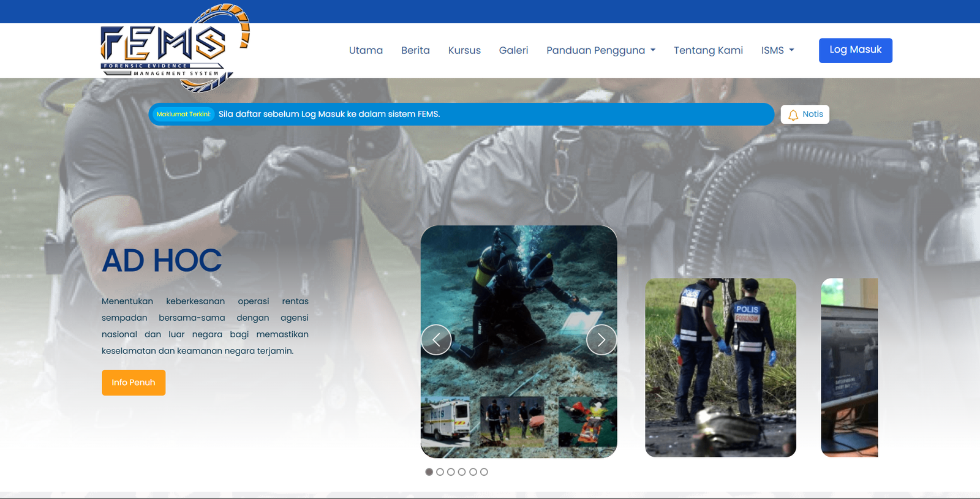Open the Notis button
The width and height of the screenshot is (980, 499).
(x=805, y=114)
